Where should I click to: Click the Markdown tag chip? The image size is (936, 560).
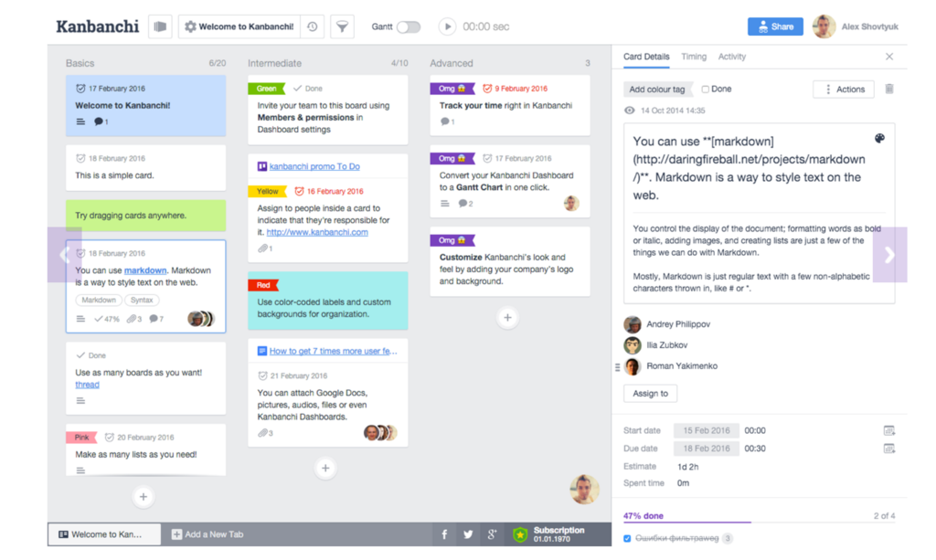[x=99, y=300]
